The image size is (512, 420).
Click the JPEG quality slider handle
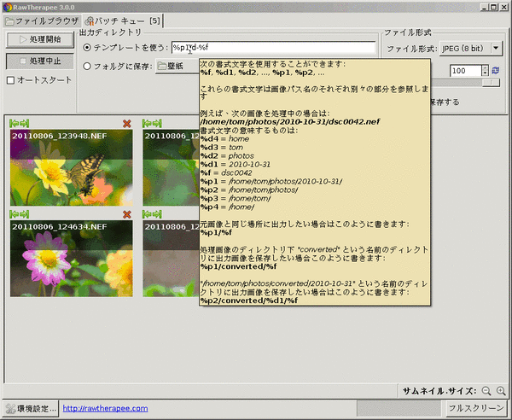coord(491,83)
